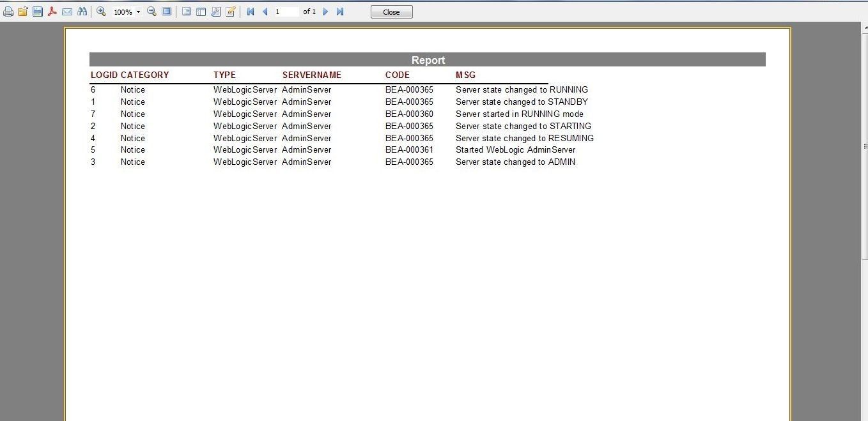Click LOGID value 3
This screenshot has height=421, width=868.
[x=93, y=162]
